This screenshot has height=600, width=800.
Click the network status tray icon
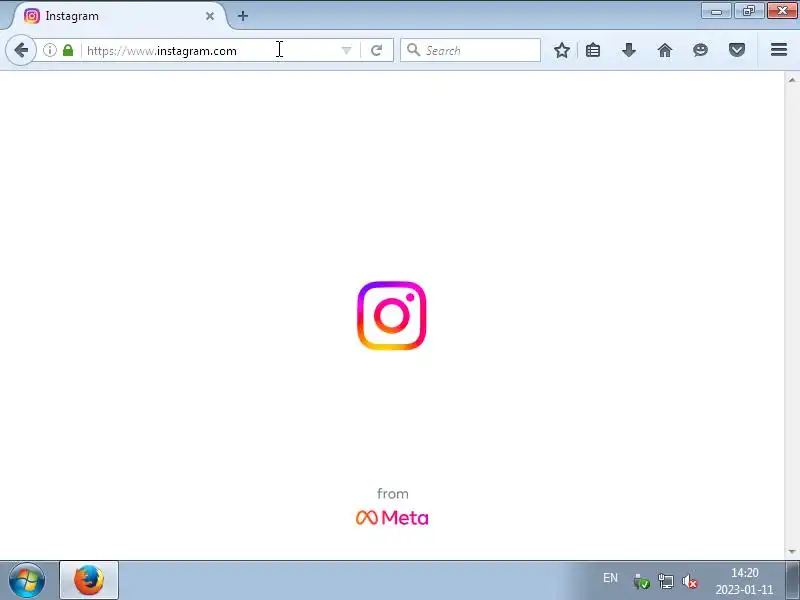pyautogui.click(x=666, y=581)
